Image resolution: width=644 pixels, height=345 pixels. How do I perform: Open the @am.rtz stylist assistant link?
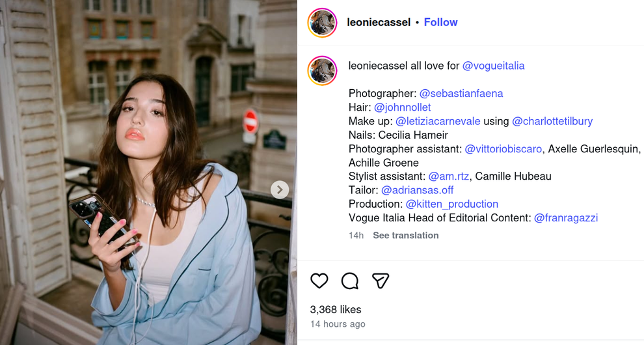448,176
